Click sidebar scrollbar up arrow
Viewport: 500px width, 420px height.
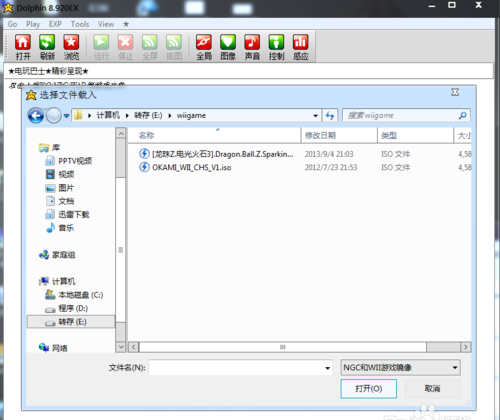point(121,133)
